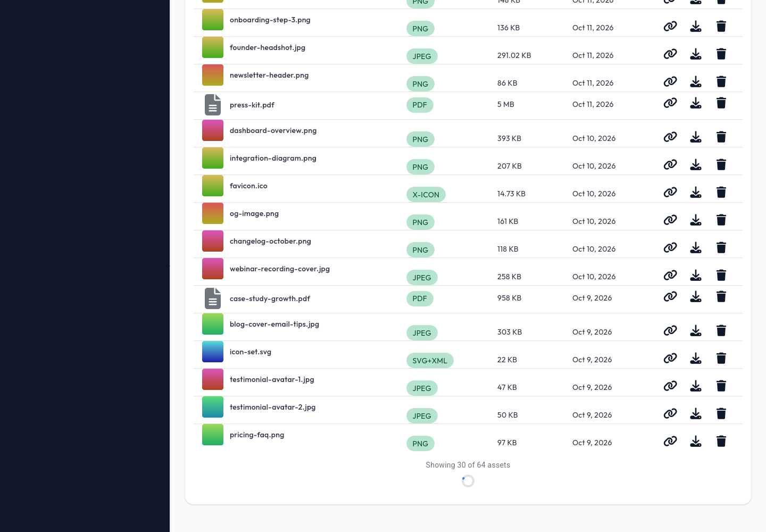Open the founder-headshot.jpg thumbnail
The width and height of the screenshot is (766, 532).
(x=213, y=47)
